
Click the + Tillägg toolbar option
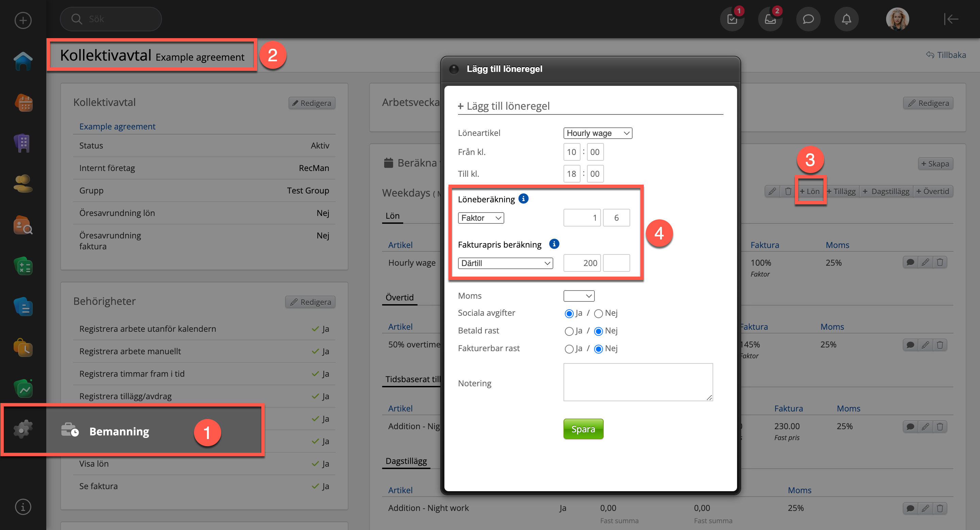842,191
